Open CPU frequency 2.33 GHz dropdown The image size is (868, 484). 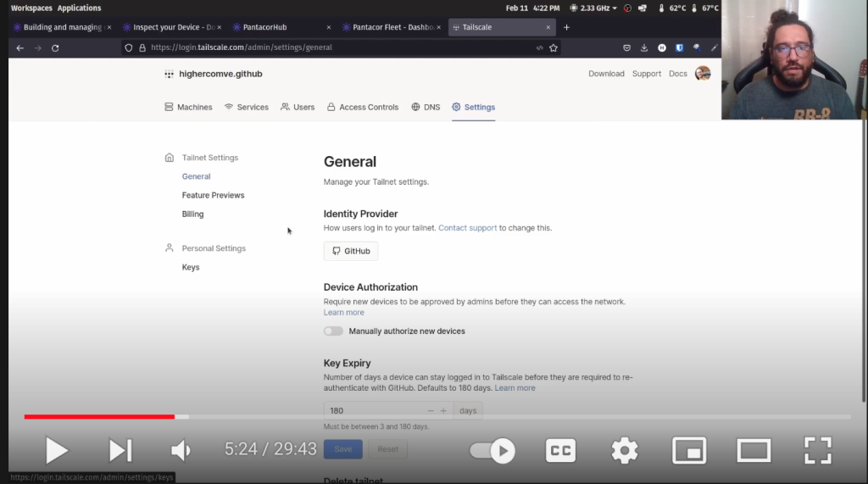point(593,8)
